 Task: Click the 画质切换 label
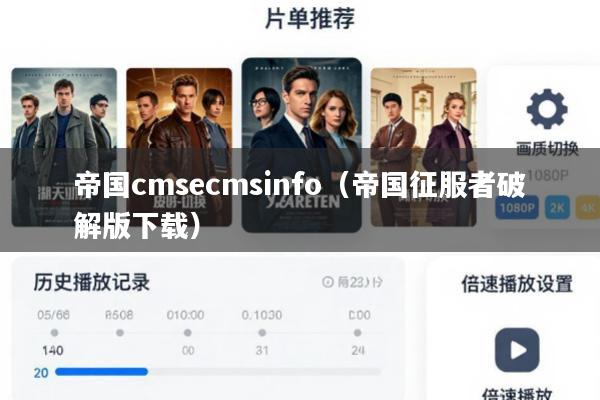pos(547,149)
